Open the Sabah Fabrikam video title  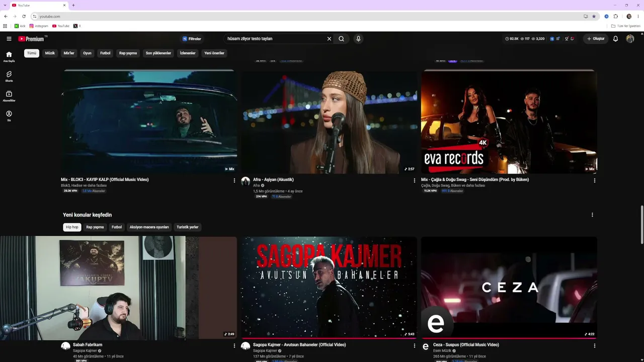(x=88, y=345)
